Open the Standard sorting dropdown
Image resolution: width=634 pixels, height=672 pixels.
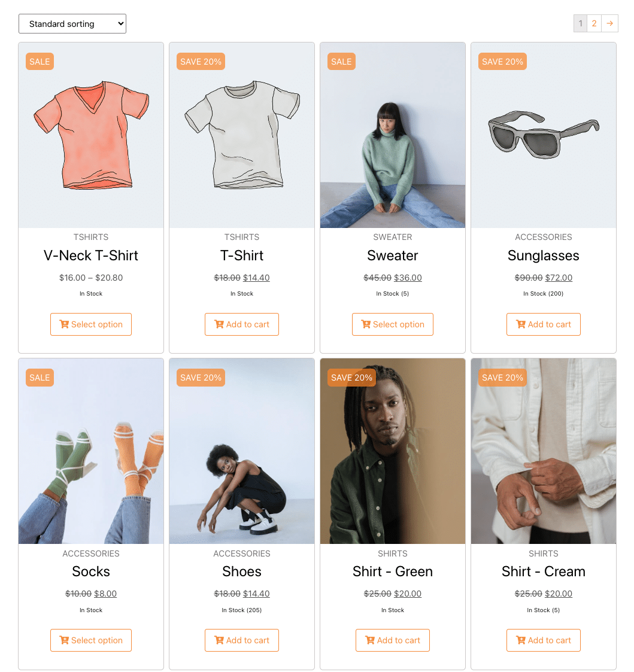pyautogui.click(x=72, y=23)
